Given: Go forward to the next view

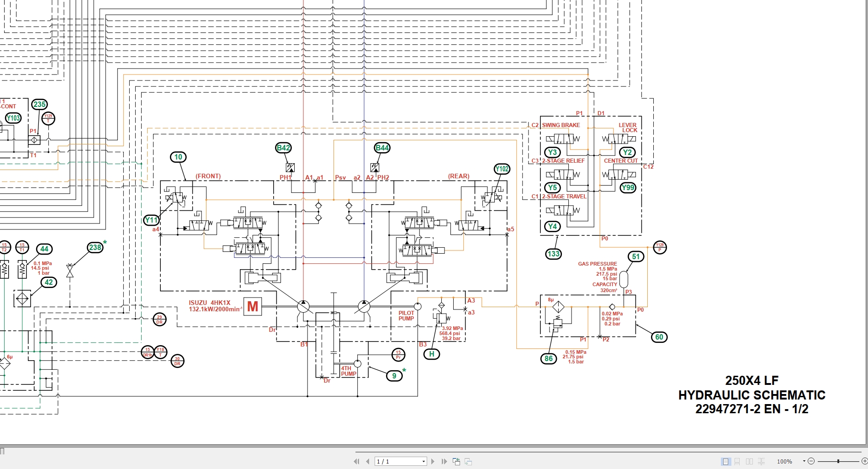Looking at the screenshot, I should coord(468,461).
